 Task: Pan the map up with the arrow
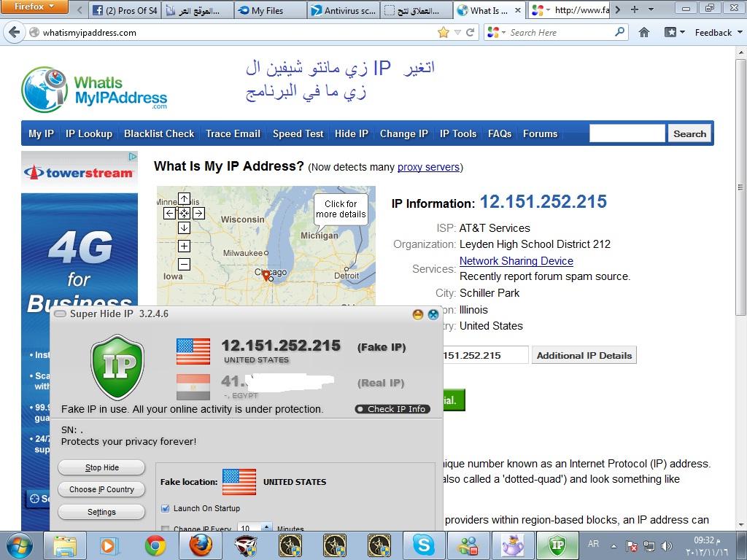(184, 198)
